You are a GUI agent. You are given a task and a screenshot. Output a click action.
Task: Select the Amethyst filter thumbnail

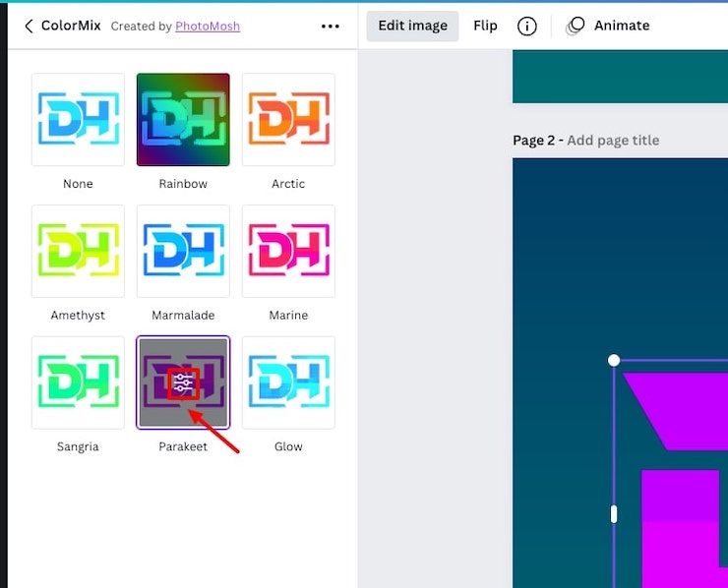pos(78,252)
